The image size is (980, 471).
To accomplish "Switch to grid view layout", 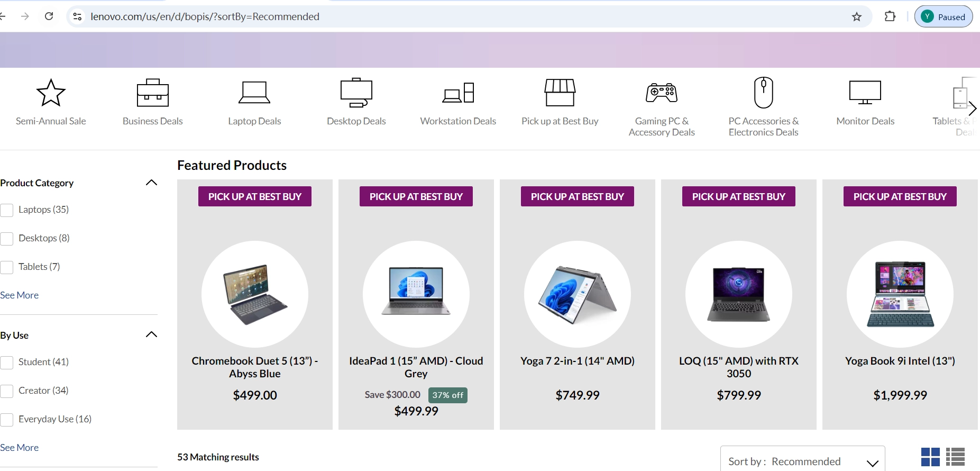I will point(930,457).
